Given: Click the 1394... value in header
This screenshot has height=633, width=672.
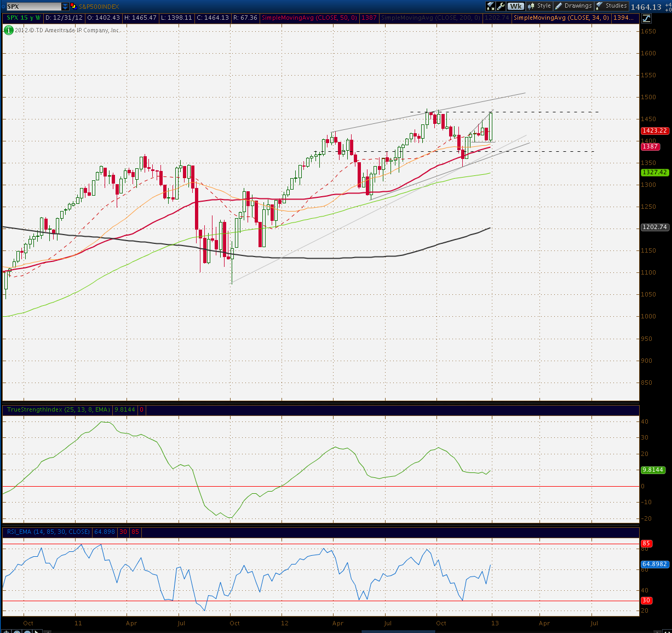Looking at the screenshot, I should click(624, 18).
